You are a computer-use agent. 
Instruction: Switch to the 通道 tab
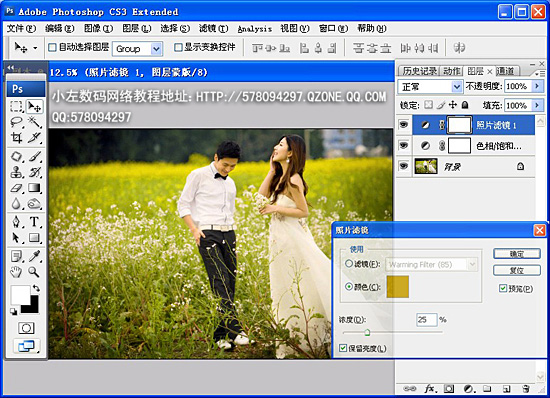505,71
